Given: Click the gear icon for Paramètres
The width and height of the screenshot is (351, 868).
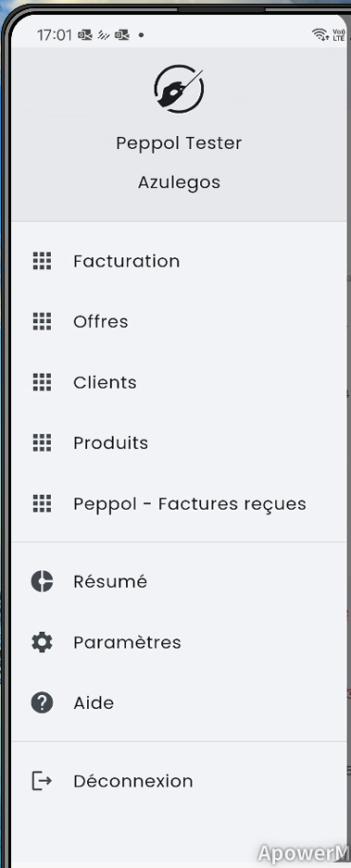Looking at the screenshot, I should click(x=42, y=642).
